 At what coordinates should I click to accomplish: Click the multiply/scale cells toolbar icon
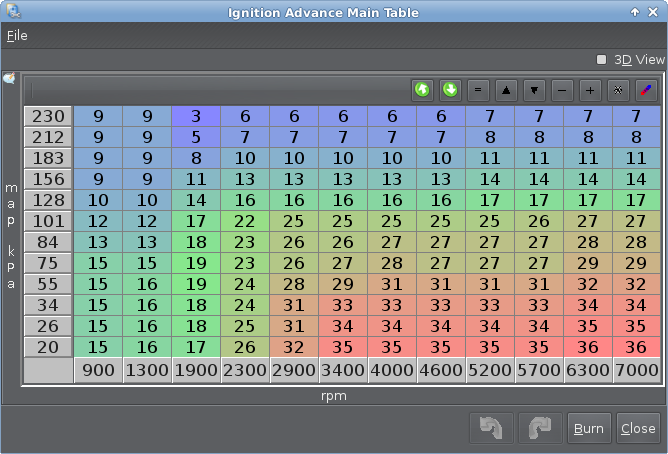[618, 90]
